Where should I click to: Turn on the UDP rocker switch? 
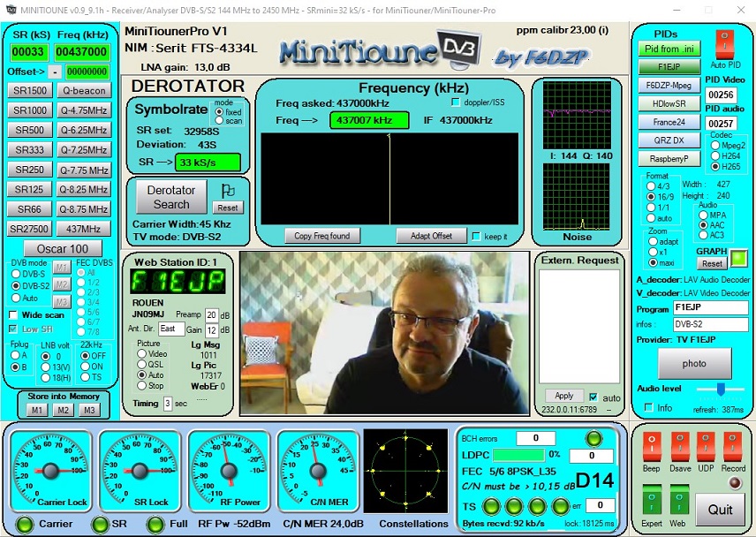pos(705,447)
